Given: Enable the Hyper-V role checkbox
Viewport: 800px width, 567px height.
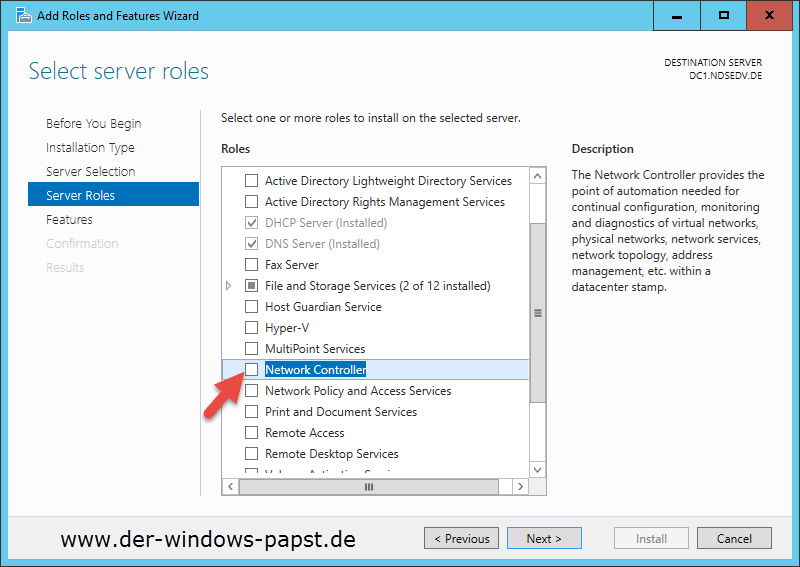Looking at the screenshot, I should [252, 328].
